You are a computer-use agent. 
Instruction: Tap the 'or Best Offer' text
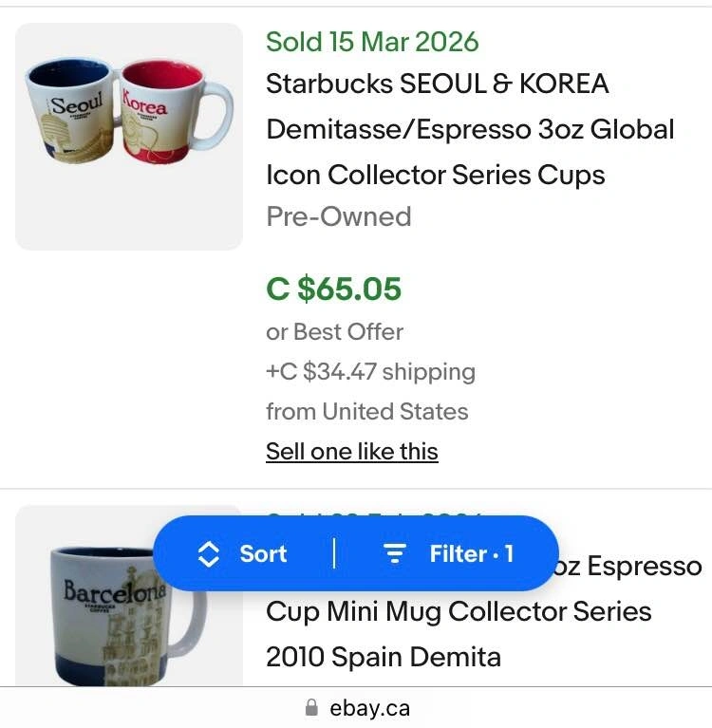pyautogui.click(x=334, y=332)
